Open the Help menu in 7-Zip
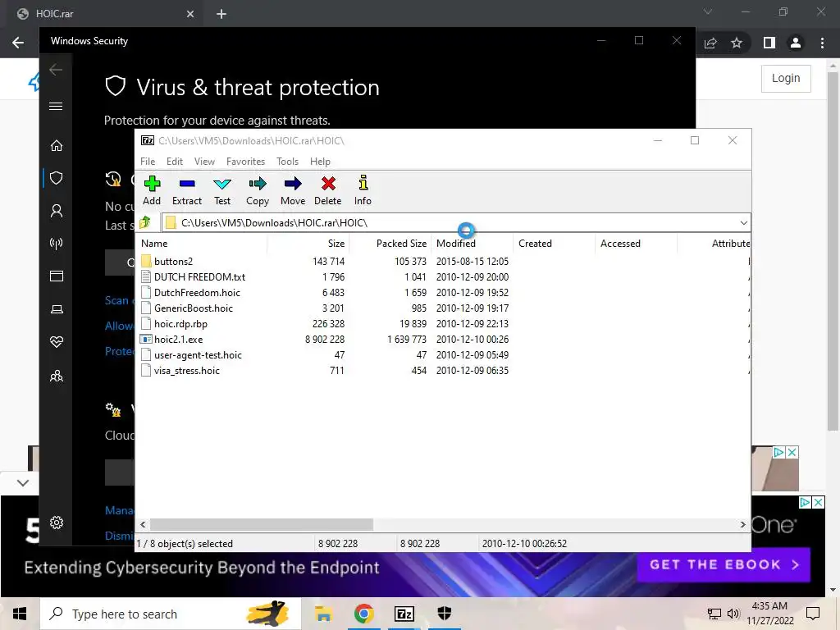Viewport: 840px width, 630px height. (x=320, y=162)
